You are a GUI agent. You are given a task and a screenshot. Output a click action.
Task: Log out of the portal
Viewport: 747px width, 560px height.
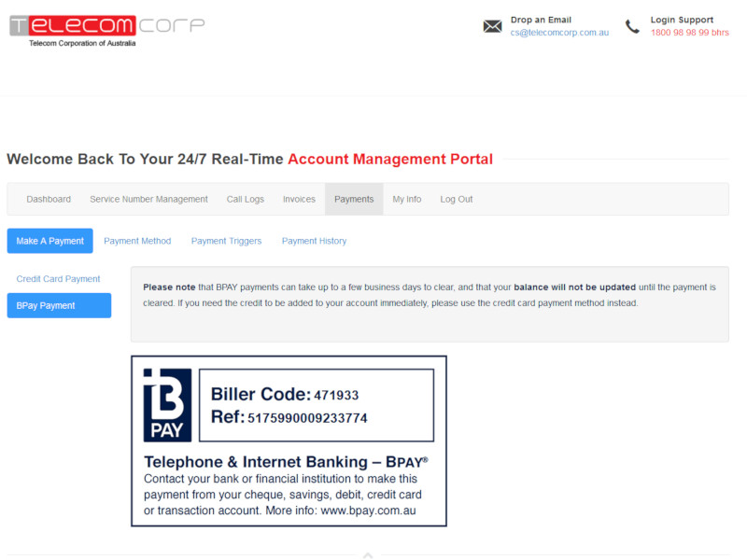click(457, 199)
